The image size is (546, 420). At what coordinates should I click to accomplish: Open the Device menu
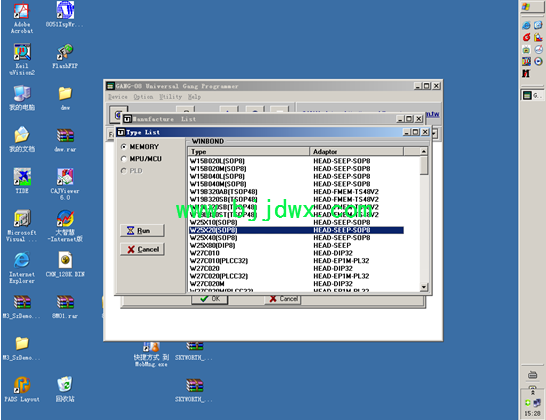(118, 97)
